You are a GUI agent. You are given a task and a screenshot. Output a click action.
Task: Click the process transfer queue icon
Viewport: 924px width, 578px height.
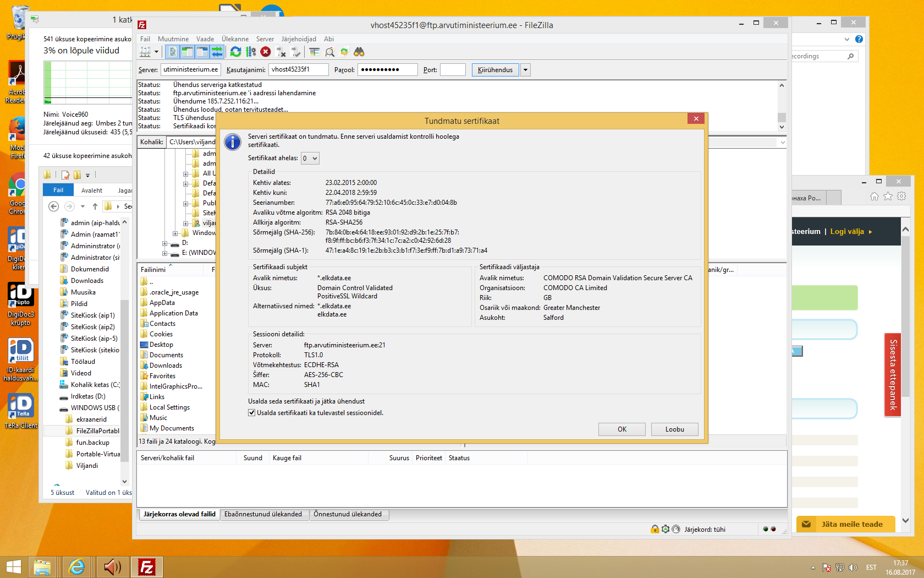[251, 52]
